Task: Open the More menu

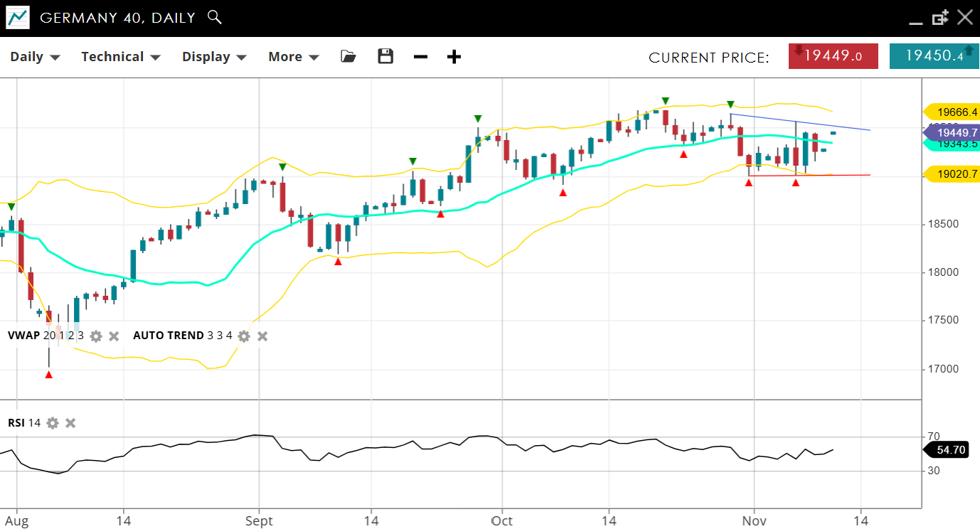Action: tap(293, 57)
